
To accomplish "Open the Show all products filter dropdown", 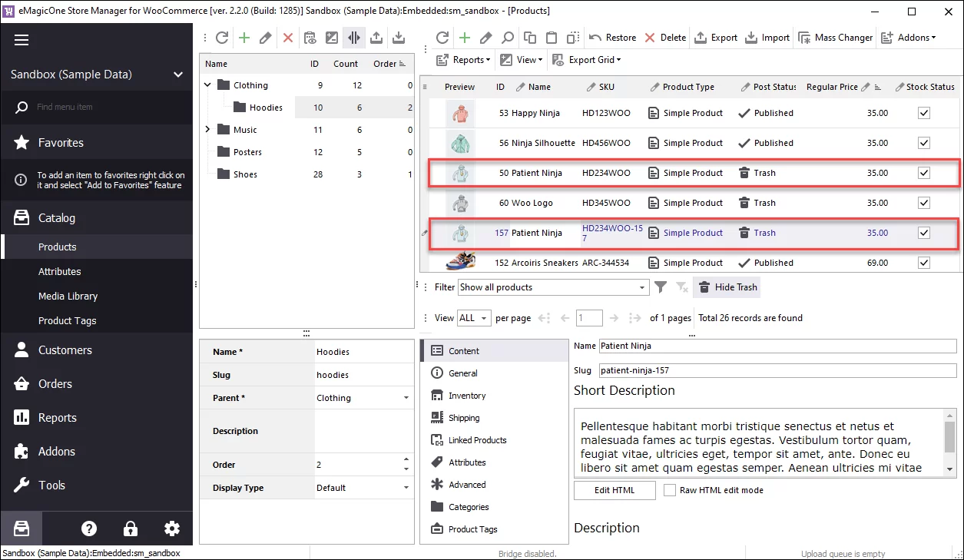I will pos(642,287).
